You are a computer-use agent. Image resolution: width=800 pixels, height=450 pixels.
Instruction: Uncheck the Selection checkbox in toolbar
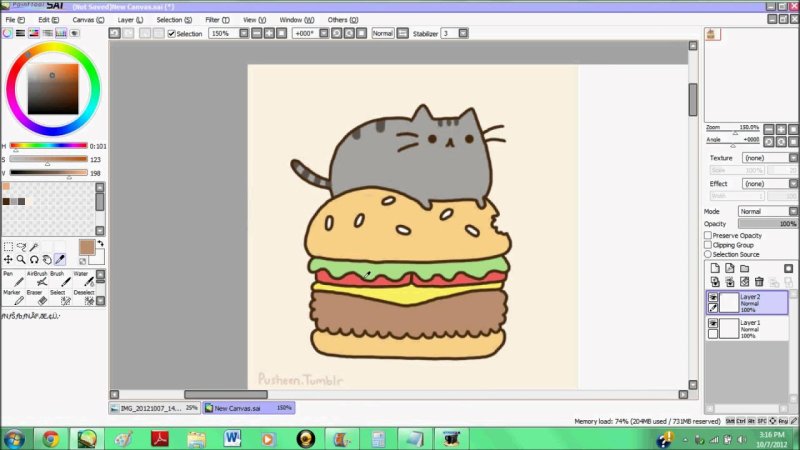coord(171,33)
